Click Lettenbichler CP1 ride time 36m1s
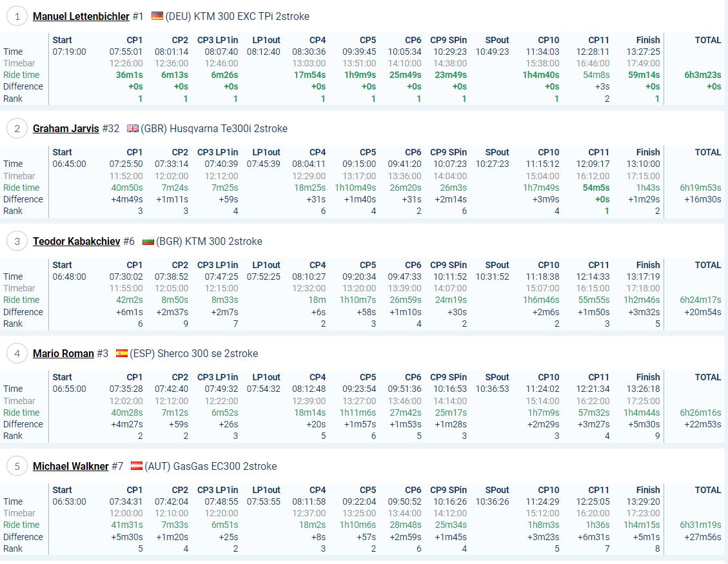Viewport: 728px width, 564px height. coord(129,75)
